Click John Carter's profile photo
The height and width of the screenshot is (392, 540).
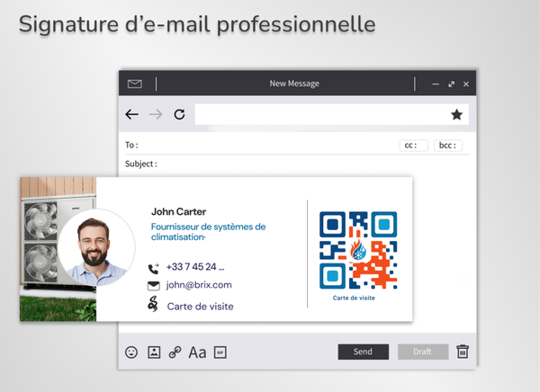96,247
